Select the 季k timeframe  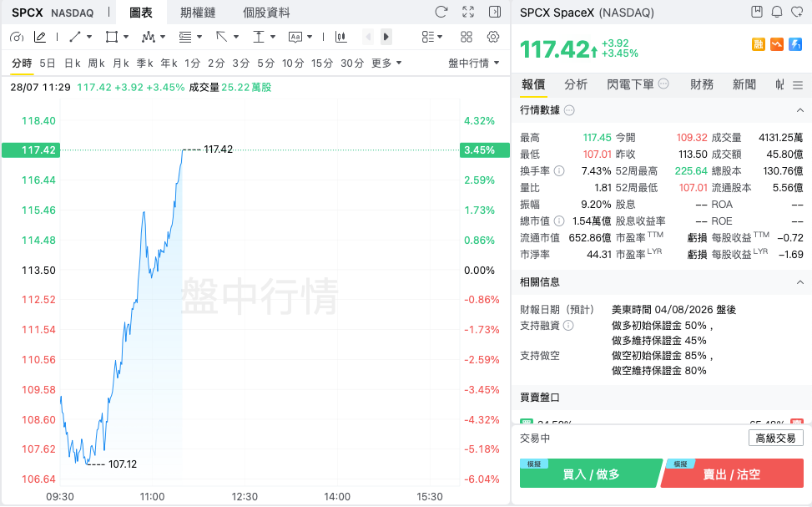[x=144, y=63]
